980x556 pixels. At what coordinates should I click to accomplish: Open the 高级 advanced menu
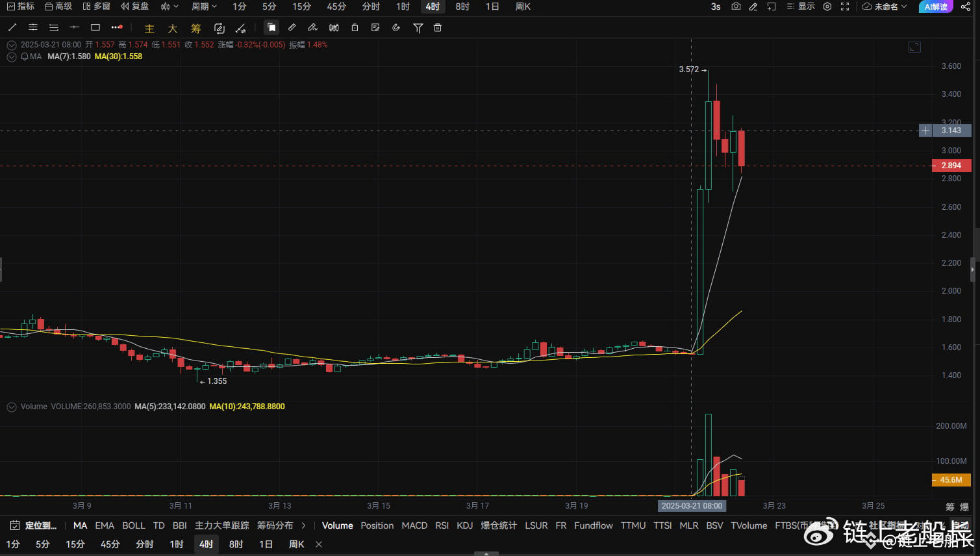[x=58, y=6]
